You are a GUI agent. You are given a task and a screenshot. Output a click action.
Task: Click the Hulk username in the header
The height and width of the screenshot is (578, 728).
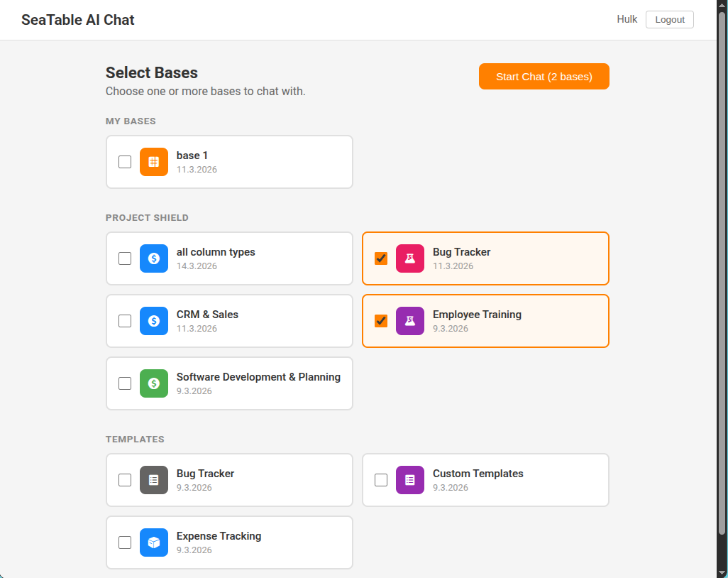tap(627, 20)
